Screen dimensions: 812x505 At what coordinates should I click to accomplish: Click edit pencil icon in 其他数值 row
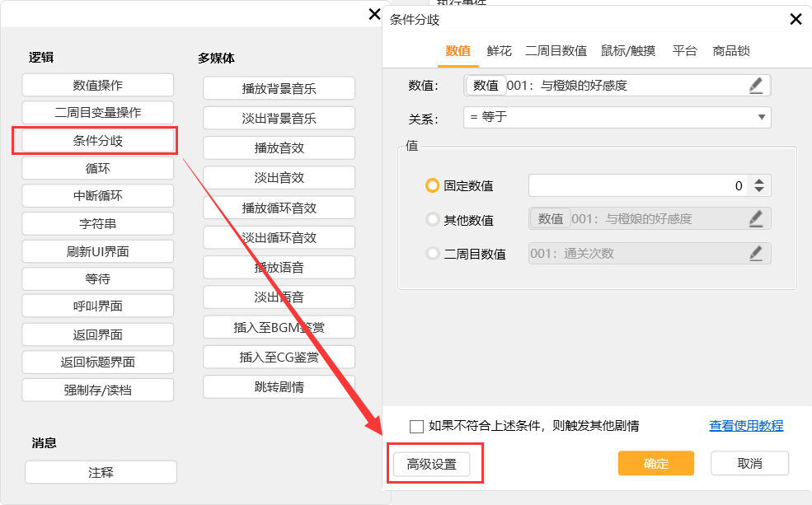pos(756,218)
